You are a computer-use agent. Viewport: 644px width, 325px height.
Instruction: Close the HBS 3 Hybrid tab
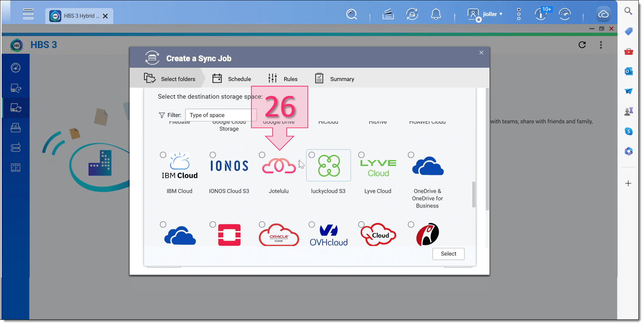click(x=105, y=16)
